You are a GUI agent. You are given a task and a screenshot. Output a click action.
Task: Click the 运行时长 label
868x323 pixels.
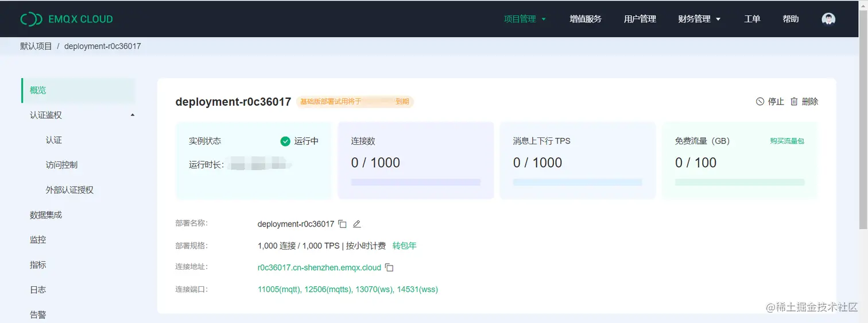[206, 165]
